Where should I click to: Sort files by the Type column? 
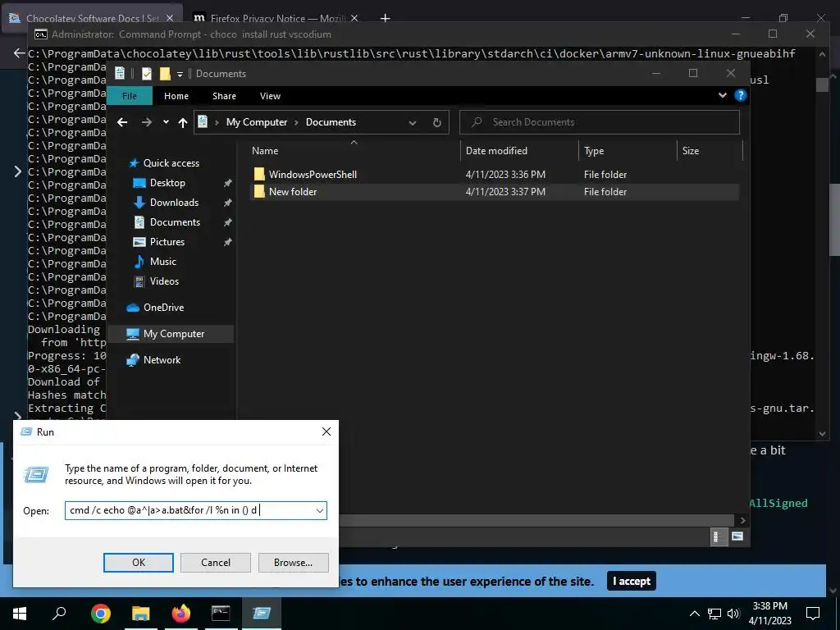pos(628,151)
